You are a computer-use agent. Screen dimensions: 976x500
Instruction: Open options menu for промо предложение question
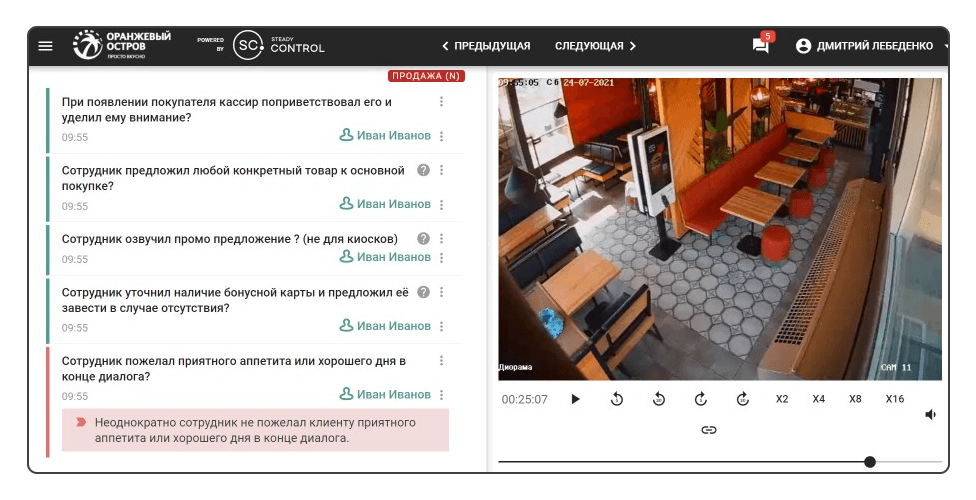(x=441, y=238)
